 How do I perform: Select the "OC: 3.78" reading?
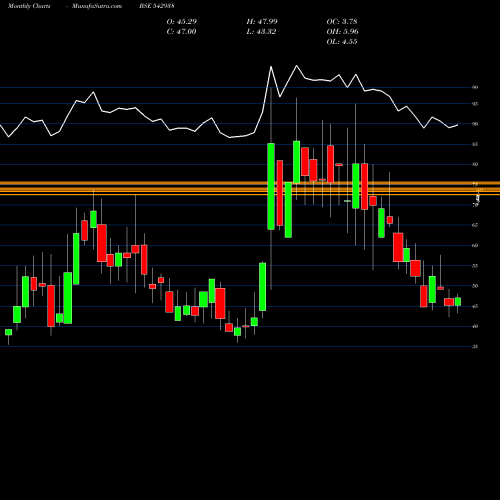coord(342,21)
